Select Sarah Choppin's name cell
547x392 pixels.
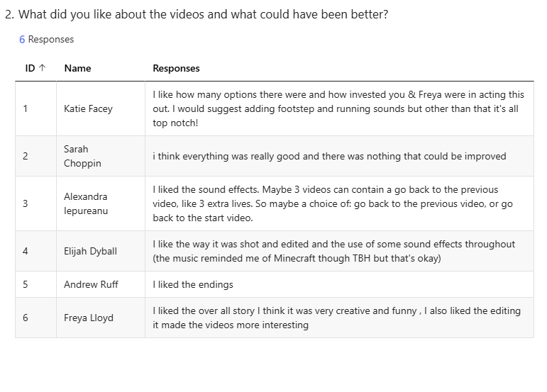pyautogui.click(x=101, y=156)
